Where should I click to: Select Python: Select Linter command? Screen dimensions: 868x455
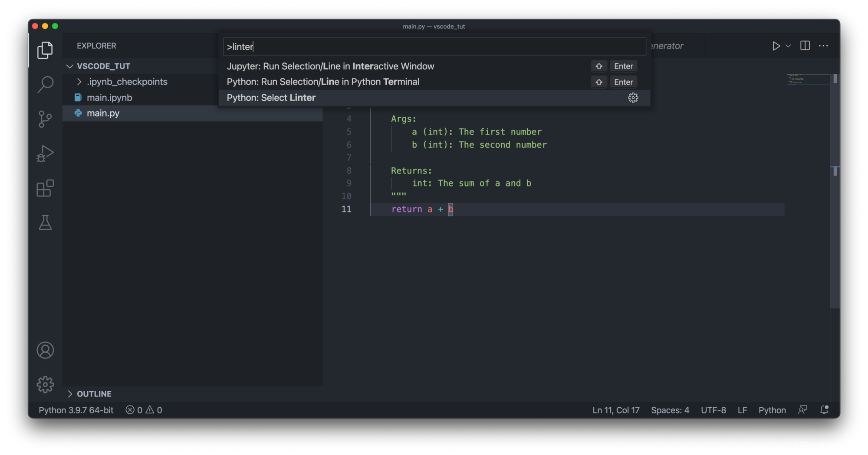(271, 98)
